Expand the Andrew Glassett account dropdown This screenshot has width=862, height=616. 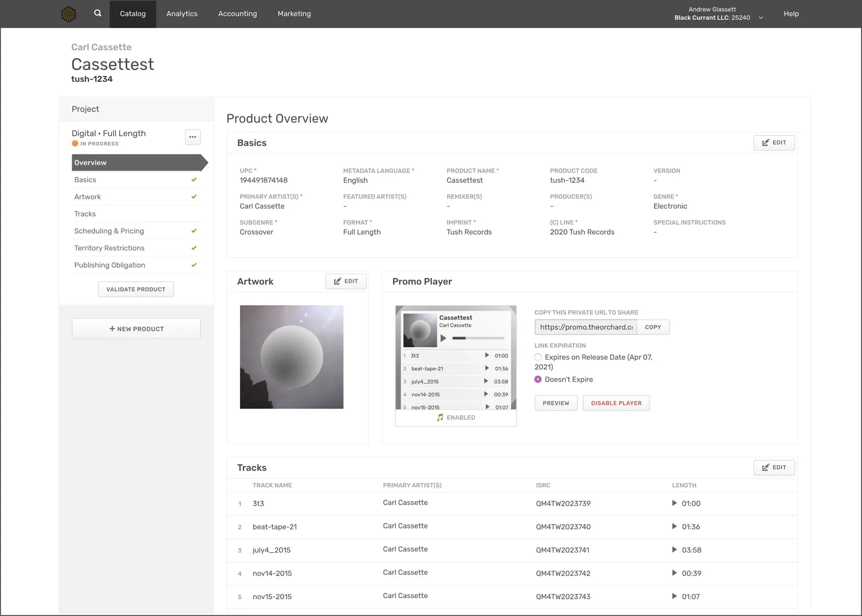pos(761,18)
